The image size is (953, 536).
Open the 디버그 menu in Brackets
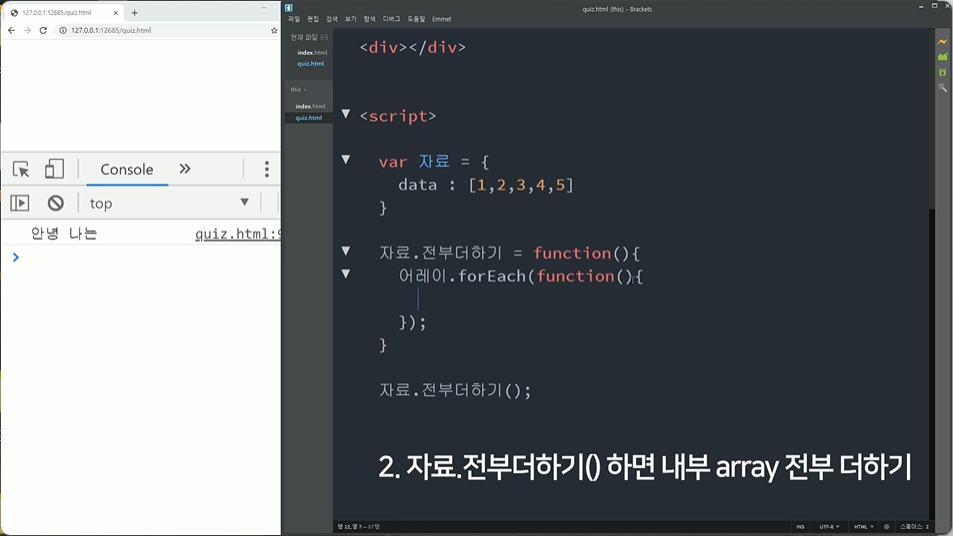click(x=391, y=19)
